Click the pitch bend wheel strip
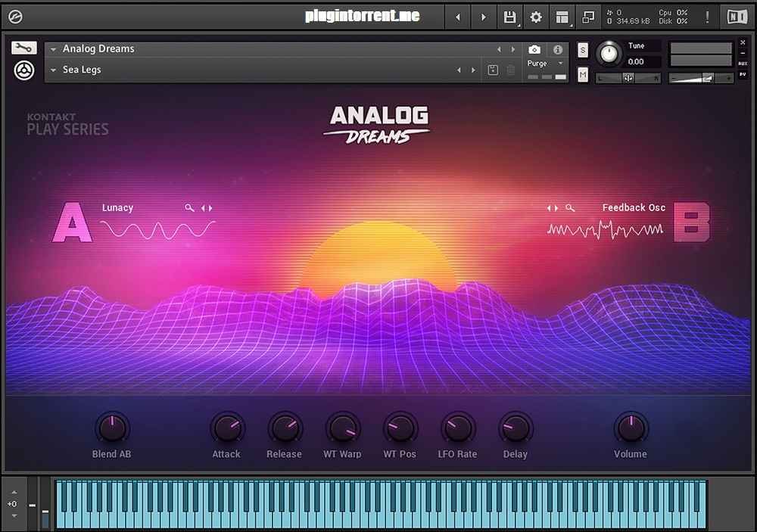This screenshot has height=532, width=757. [32, 505]
